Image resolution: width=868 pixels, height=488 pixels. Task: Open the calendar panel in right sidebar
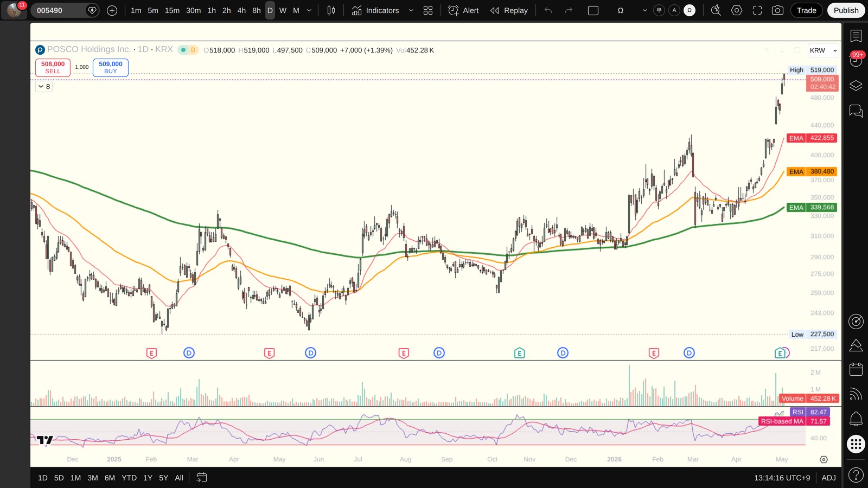[856, 369]
